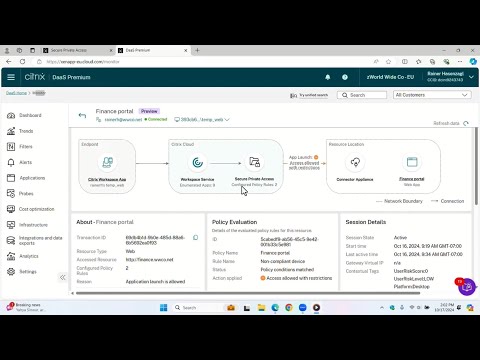Screen dimensions: 480x360
Task: Click the Finance portal web app icon
Action: pyautogui.click(x=412, y=162)
